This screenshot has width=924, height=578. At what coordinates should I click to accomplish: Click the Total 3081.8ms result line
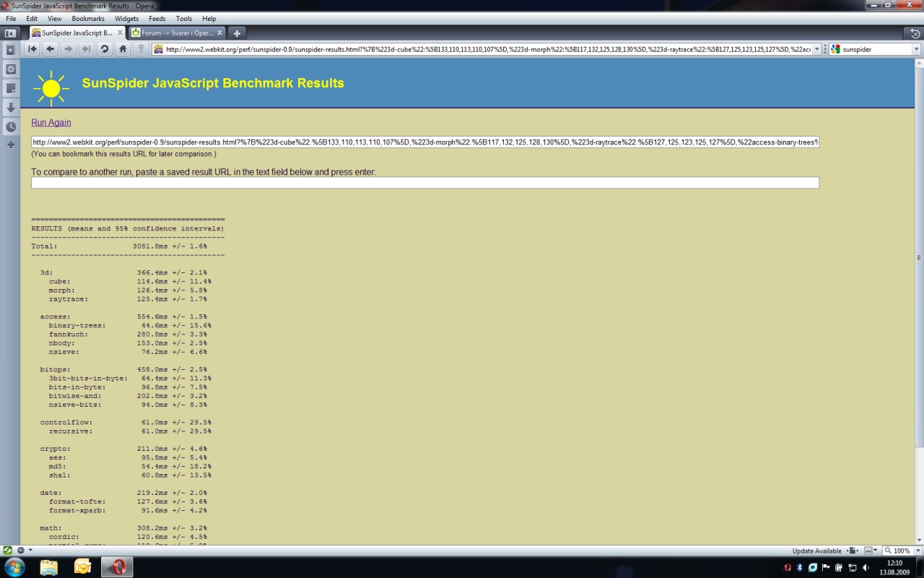tap(119, 246)
